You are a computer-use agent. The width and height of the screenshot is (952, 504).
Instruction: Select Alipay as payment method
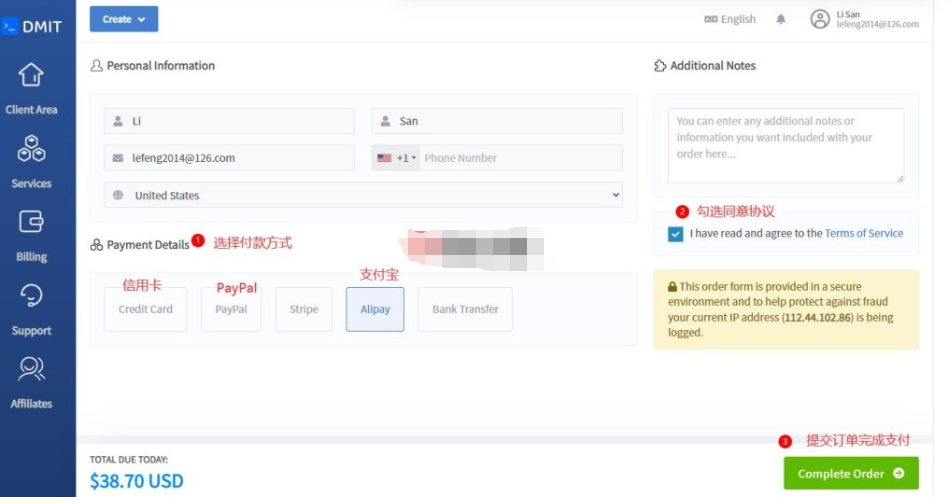click(x=375, y=310)
